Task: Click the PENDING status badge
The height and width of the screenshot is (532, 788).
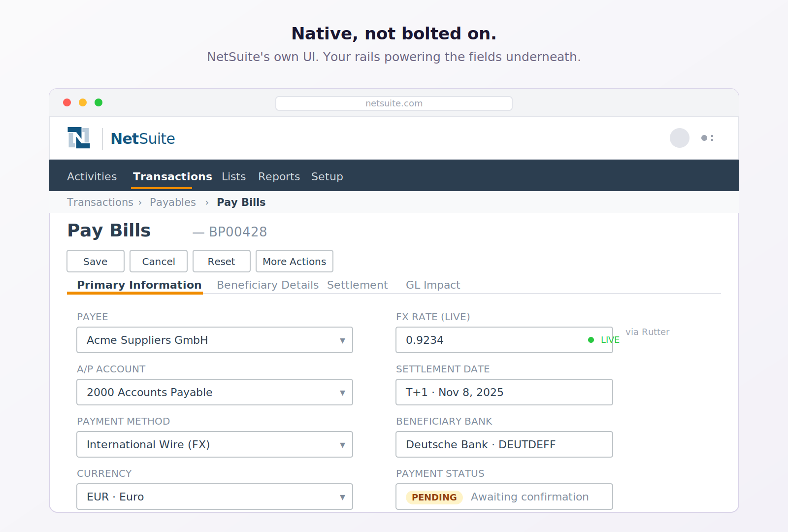Action: click(434, 497)
